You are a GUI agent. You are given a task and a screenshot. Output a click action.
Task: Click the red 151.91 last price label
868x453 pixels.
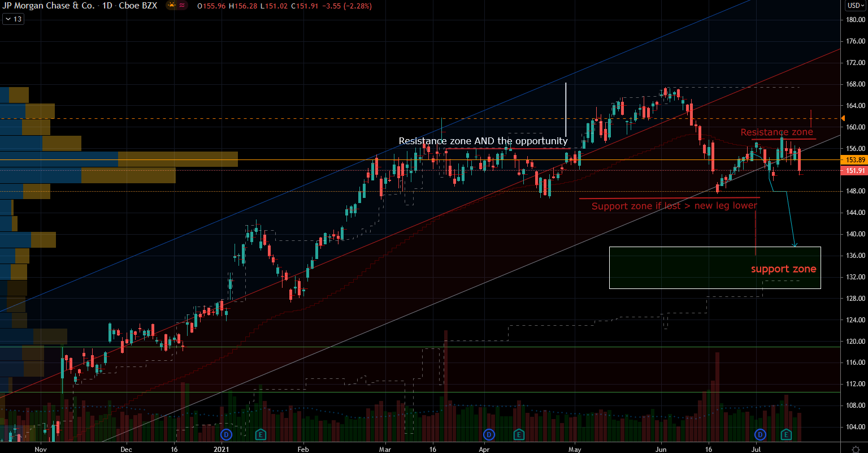(854, 171)
